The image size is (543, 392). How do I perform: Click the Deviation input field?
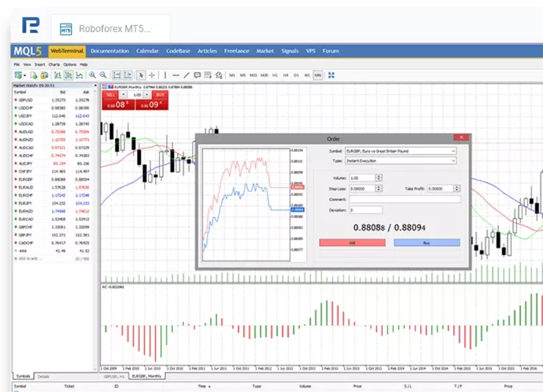tap(366, 210)
